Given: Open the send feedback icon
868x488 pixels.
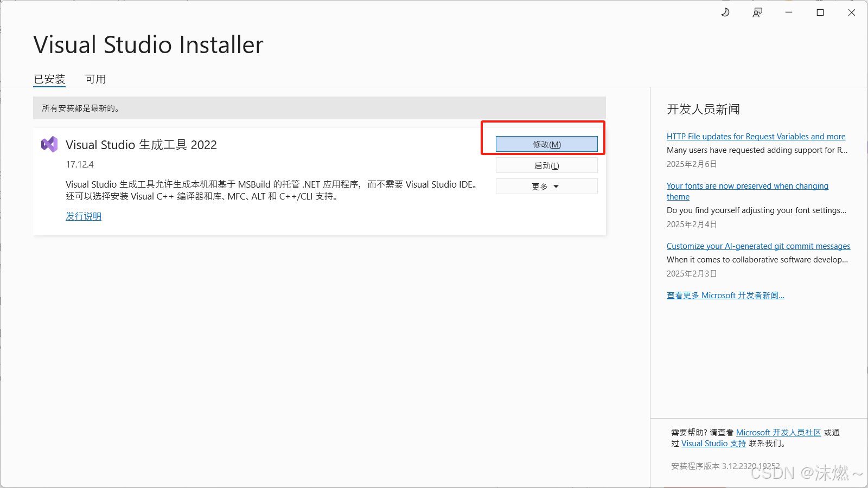Looking at the screenshot, I should 757,12.
